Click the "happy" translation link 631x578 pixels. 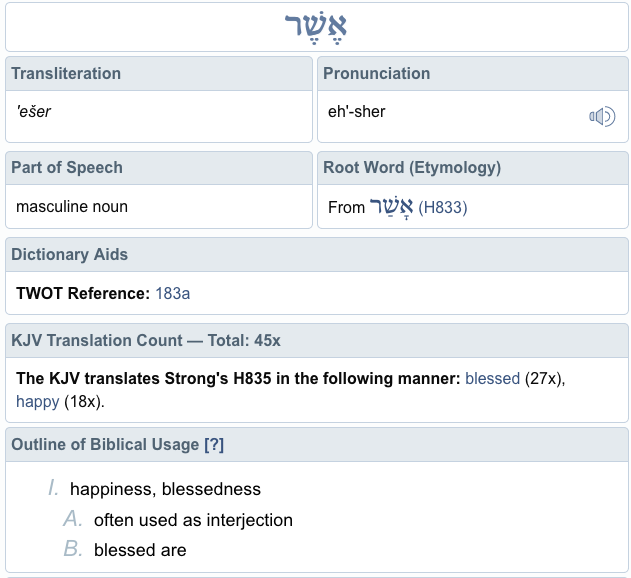click(36, 402)
